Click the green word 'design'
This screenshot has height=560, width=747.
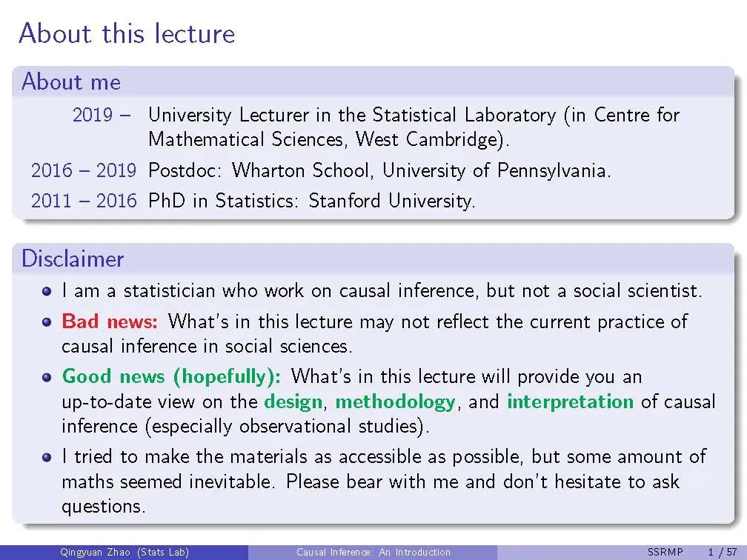coord(293,402)
